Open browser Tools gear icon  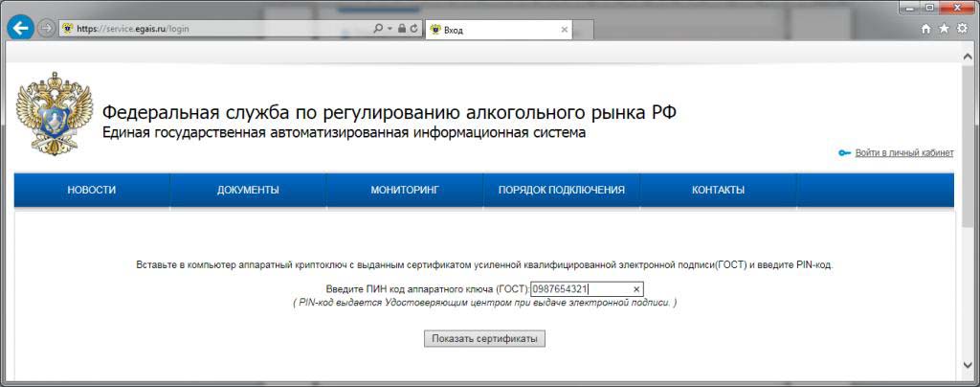click(x=962, y=29)
